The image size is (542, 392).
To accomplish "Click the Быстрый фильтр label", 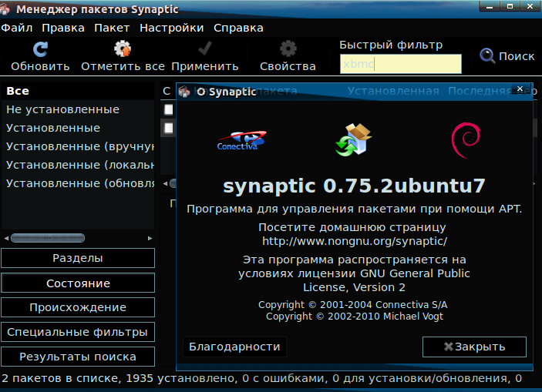I will click(391, 45).
